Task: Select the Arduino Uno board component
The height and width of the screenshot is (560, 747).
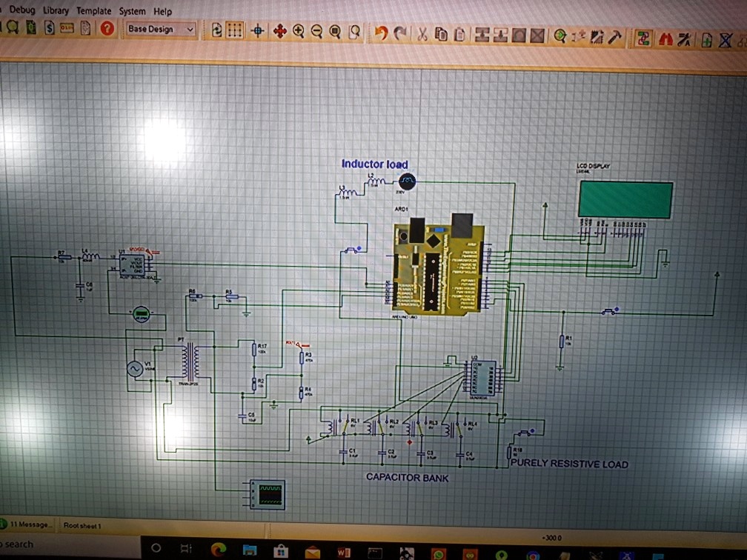Action: coord(437,267)
